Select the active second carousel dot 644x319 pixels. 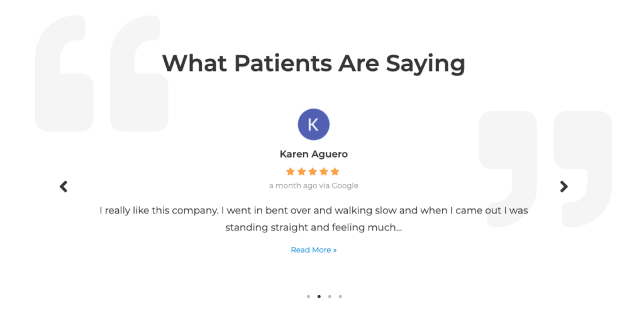[319, 296]
